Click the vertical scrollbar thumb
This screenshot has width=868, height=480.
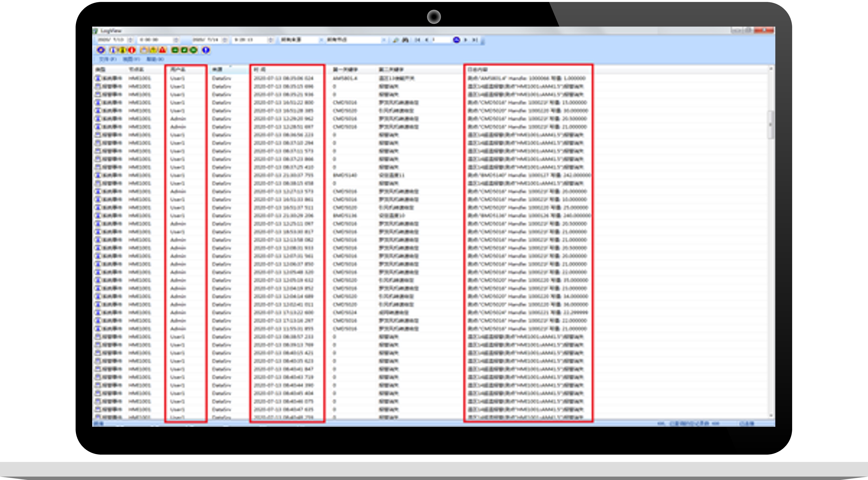771,125
